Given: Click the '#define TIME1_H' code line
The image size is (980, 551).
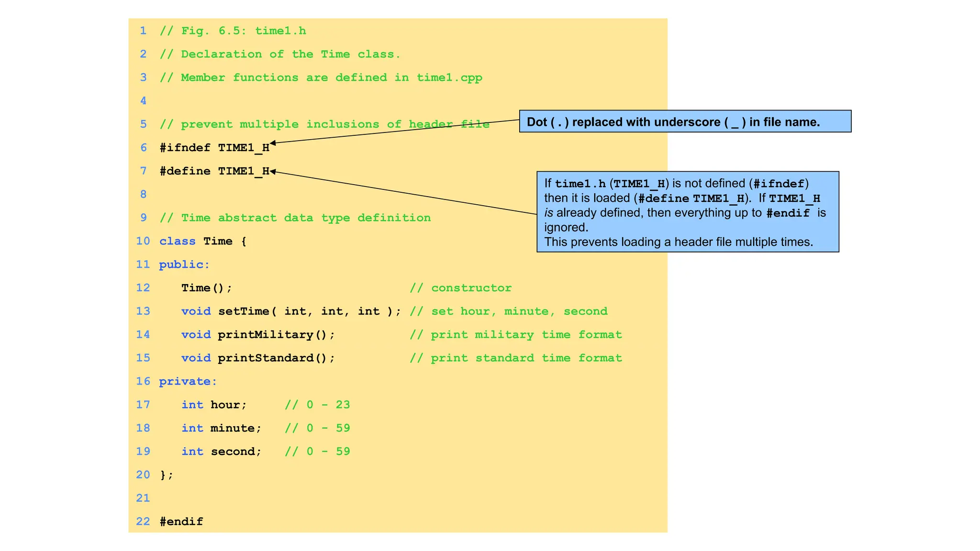Looking at the screenshot, I should (214, 171).
